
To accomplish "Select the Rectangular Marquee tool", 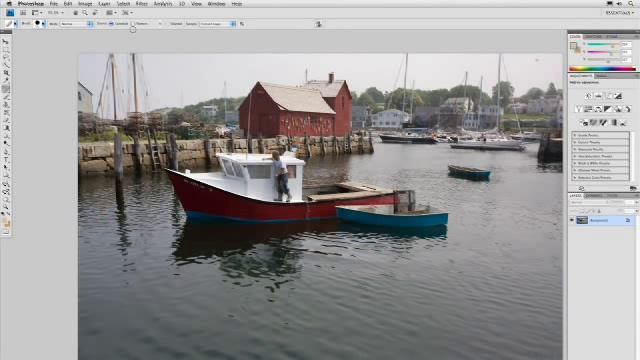I will [x=6, y=49].
